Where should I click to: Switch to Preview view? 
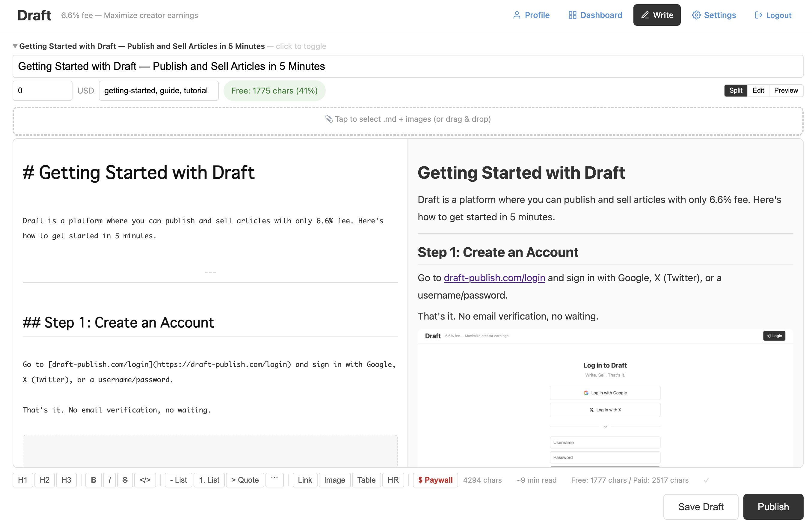[x=786, y=90]
